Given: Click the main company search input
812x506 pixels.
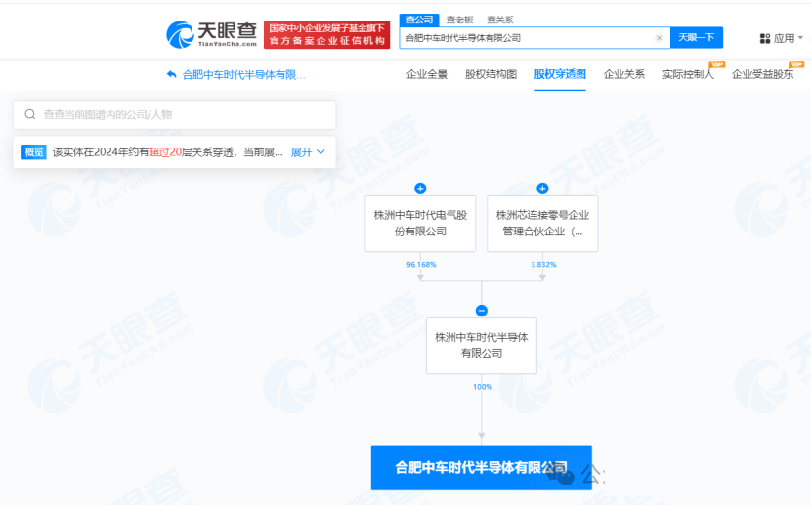Looking at the screenshot, I should pos(528,38).
